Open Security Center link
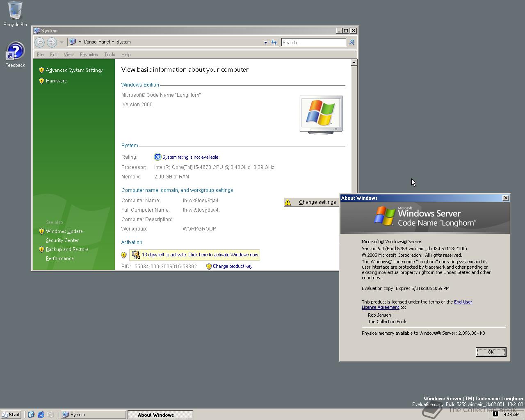 tap(62, 240)
